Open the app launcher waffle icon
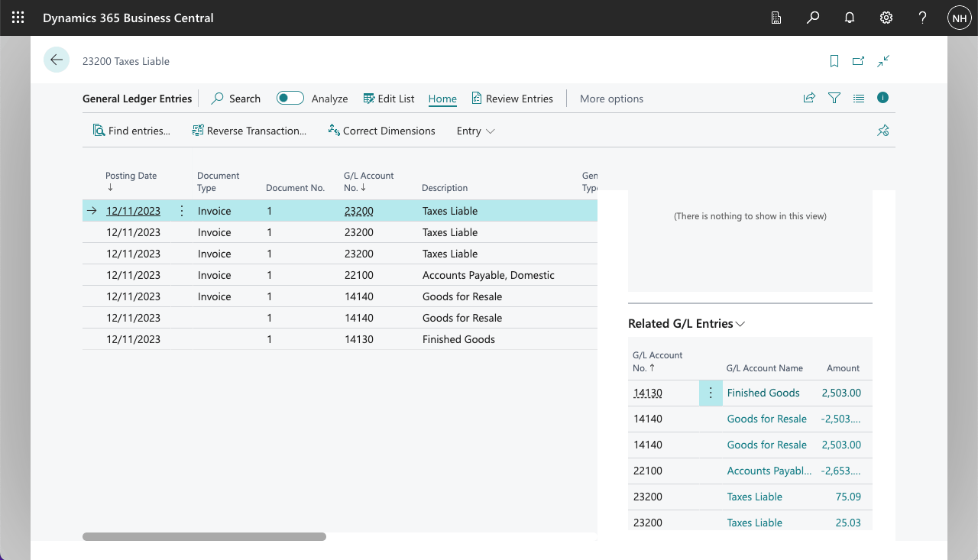 pyautogui.click(x=18, y=18)
